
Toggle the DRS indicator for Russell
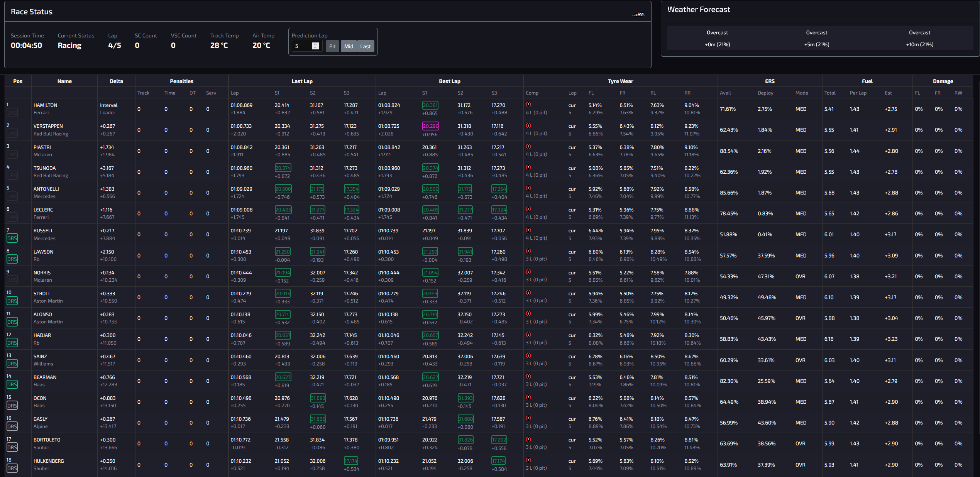(x=12, y=238)
